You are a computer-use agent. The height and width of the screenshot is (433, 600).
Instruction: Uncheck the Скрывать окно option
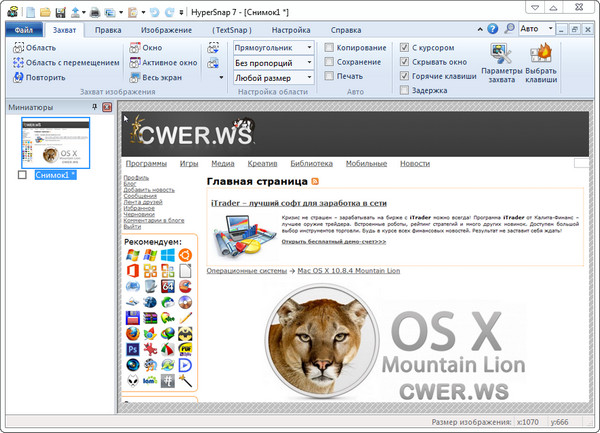coord(404,62)
